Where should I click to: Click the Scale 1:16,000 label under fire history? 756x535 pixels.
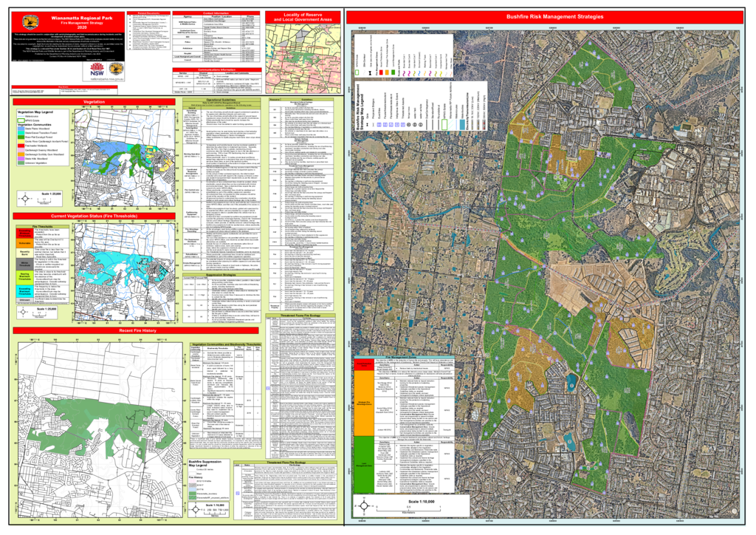tap(216, 505)
